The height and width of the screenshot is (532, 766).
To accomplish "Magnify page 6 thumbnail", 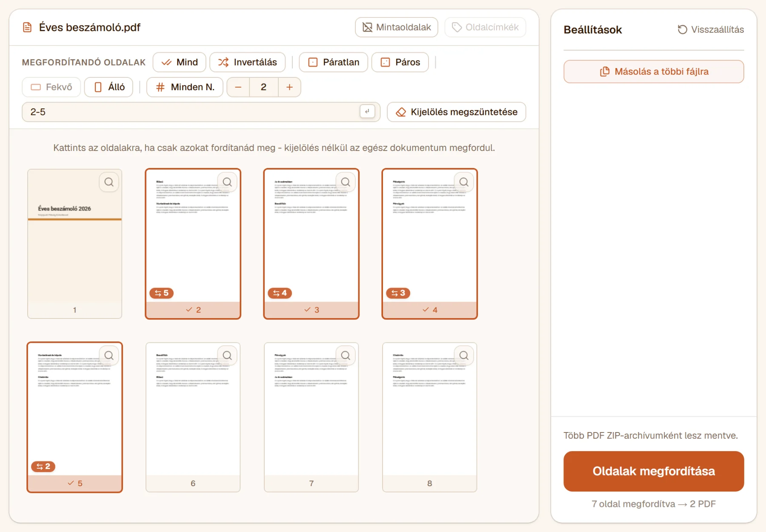I will pyautogui.click(x=227, y=356).
